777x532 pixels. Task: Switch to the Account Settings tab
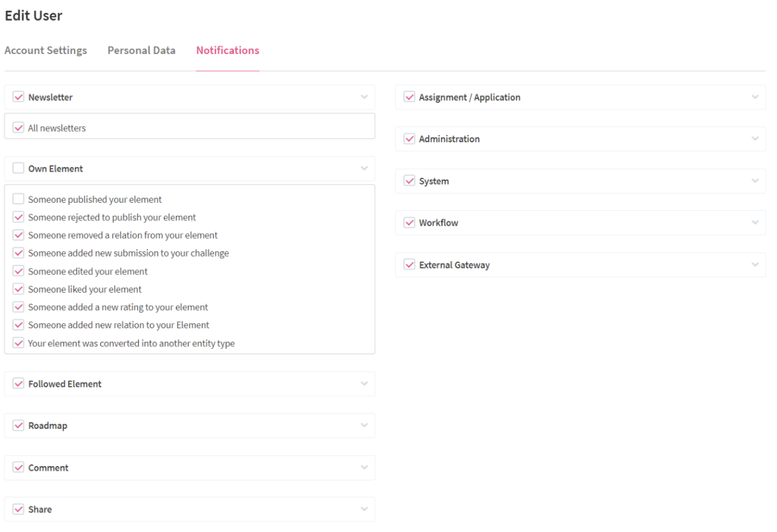(x=45, y=50)
